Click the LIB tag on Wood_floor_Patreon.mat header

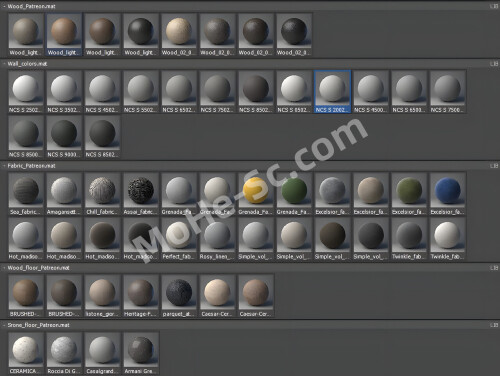coord(494,268)
